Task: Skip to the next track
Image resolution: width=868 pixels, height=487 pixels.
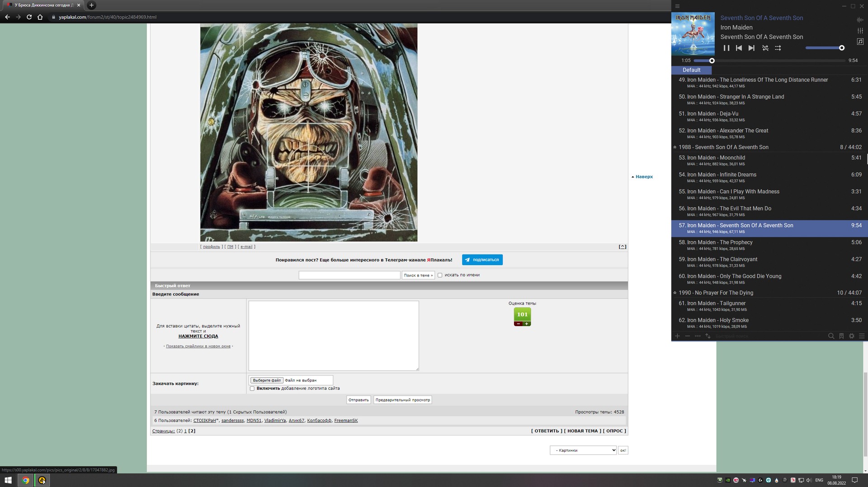Action: click(751, 48)
